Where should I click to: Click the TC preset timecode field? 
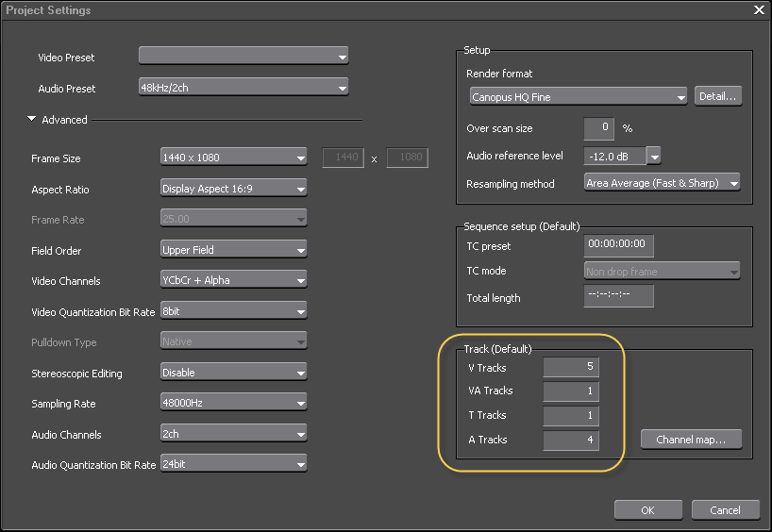[618, 245]
